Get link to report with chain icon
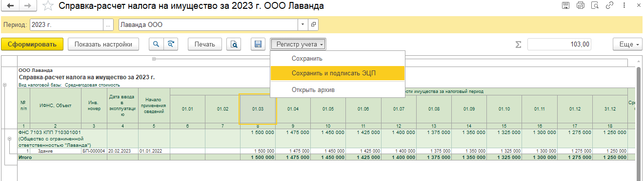The width and height of the screenshot is (644, 181). pyautogui.click(x=609, y=6)
